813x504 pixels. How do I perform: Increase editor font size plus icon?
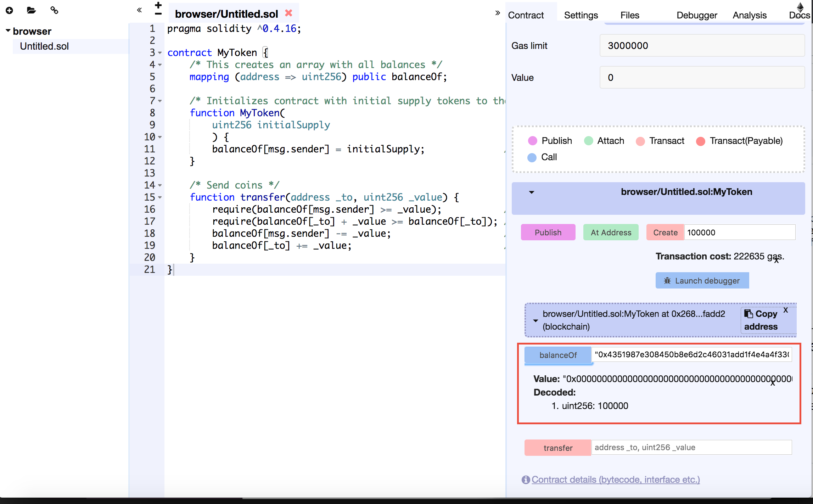coord(158,5)
